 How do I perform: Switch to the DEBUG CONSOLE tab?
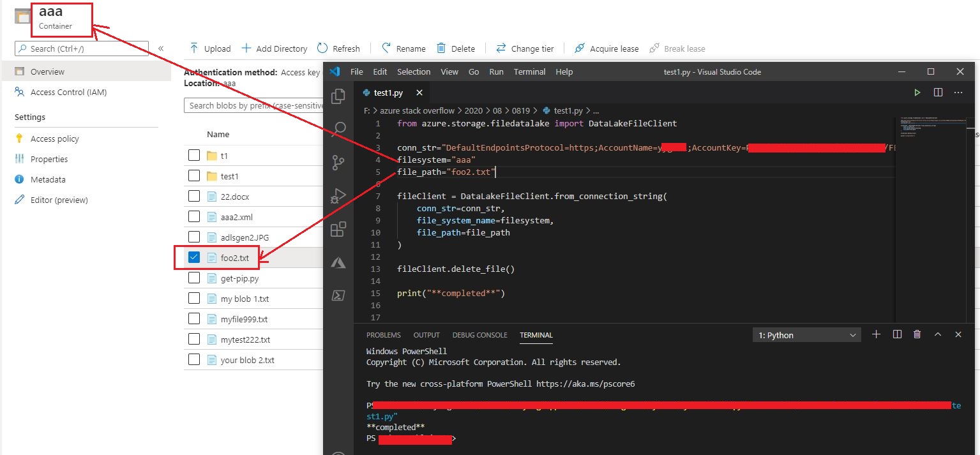(x=479, y=334)
